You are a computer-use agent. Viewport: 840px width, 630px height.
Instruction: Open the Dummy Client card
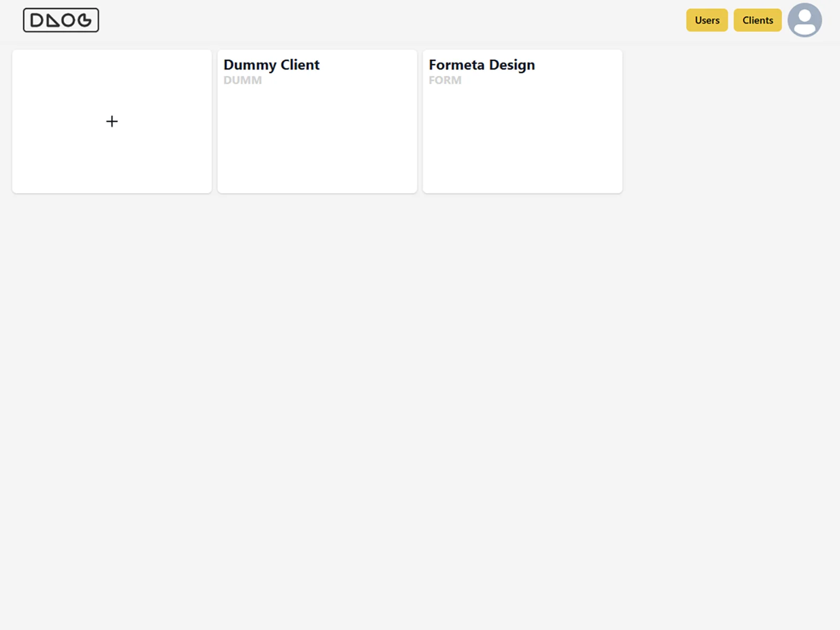tap(317, 121)
